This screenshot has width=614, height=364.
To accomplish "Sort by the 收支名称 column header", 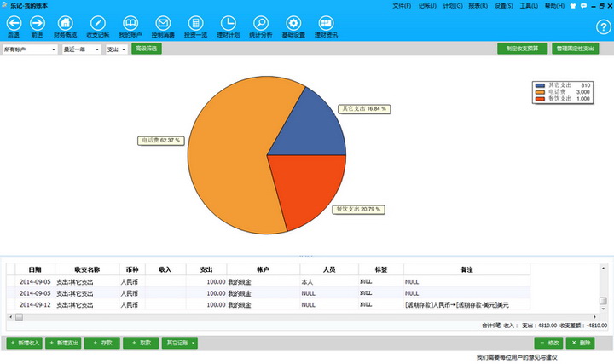I will click(x=87, y=269).
